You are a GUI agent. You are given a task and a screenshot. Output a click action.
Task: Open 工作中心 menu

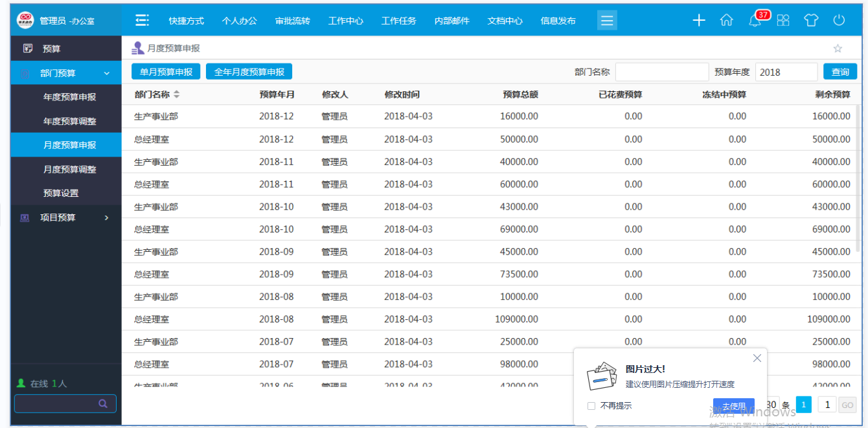tap(346, 21)
